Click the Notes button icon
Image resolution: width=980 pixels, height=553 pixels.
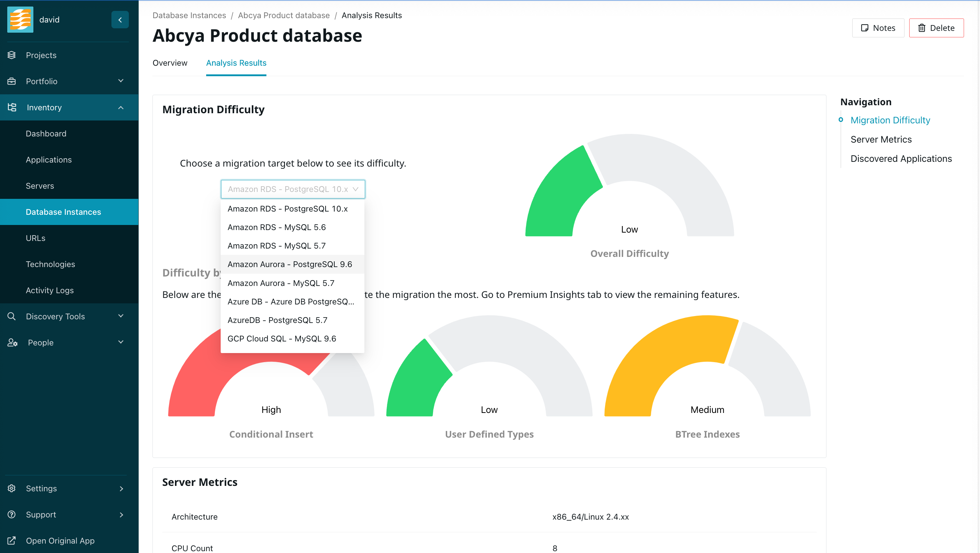click(x=864, y=27)
